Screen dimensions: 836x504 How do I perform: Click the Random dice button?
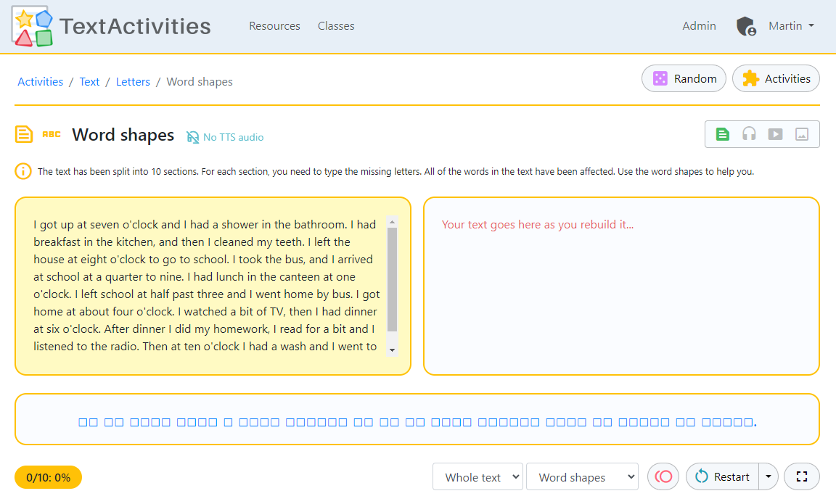pyautogui.click(x=684, y=79)
